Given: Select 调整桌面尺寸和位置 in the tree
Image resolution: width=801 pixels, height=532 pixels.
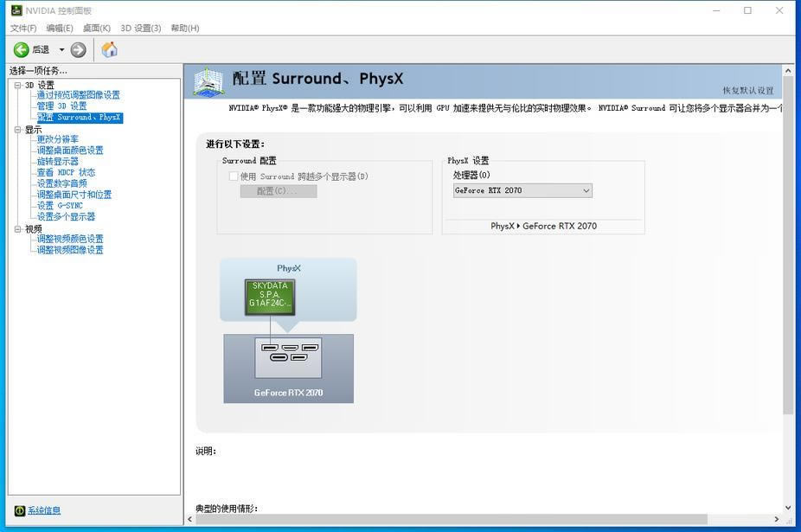Looking at the screenshot, I should coord(74,195).
